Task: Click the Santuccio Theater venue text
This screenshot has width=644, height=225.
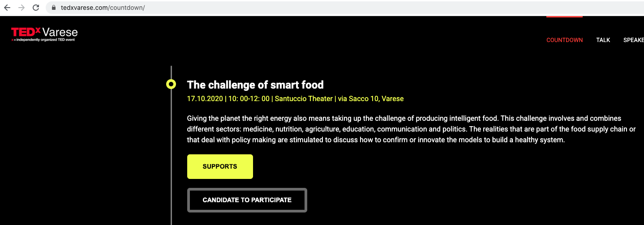Action: point(304,98)
